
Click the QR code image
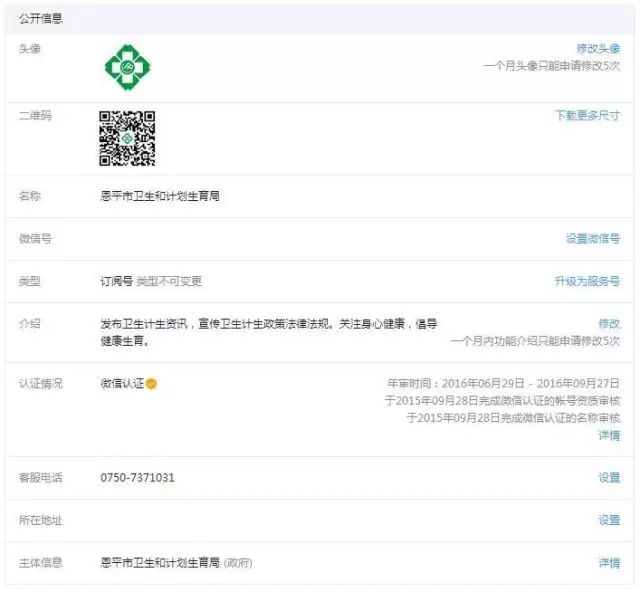click(x=127, y=138)
